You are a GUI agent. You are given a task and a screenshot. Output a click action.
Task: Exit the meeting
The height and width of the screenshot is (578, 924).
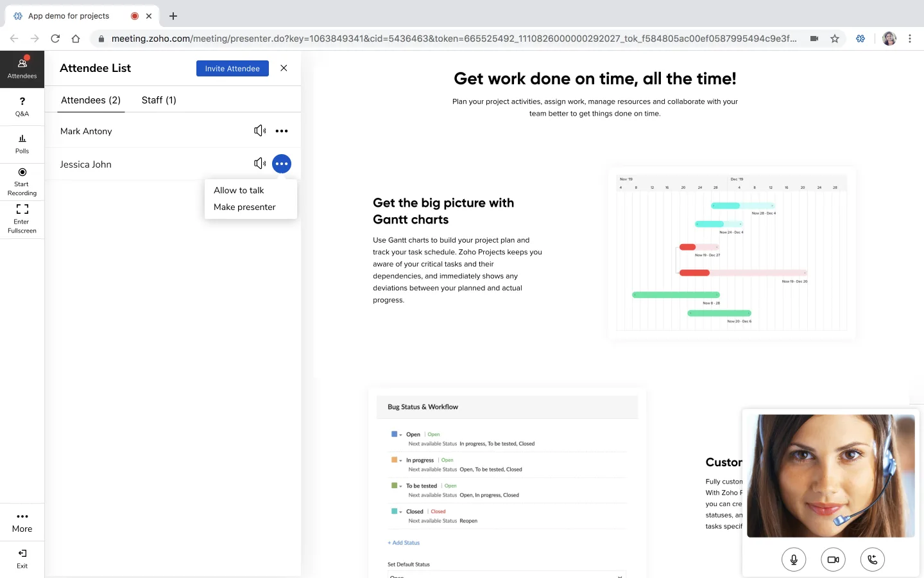[x=22, y=559]
